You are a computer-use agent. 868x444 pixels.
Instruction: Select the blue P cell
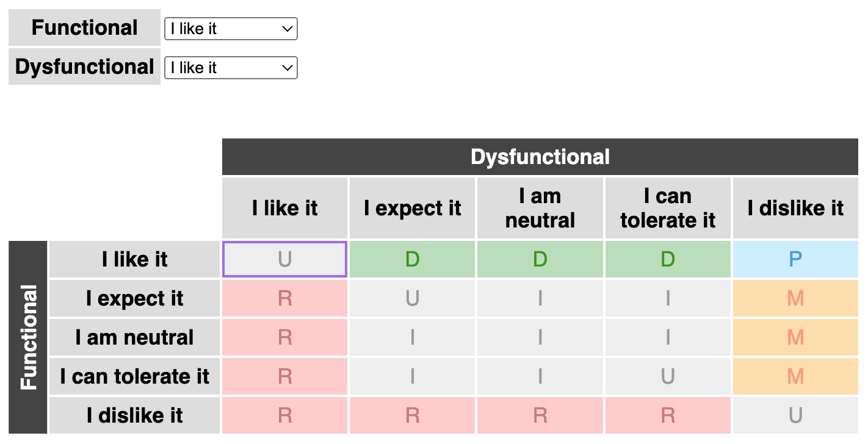point(795,259)
